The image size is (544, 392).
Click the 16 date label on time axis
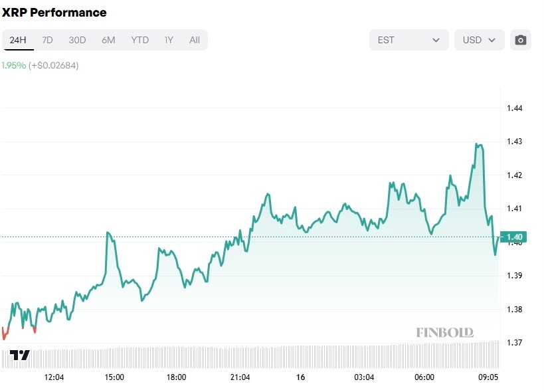302,377
